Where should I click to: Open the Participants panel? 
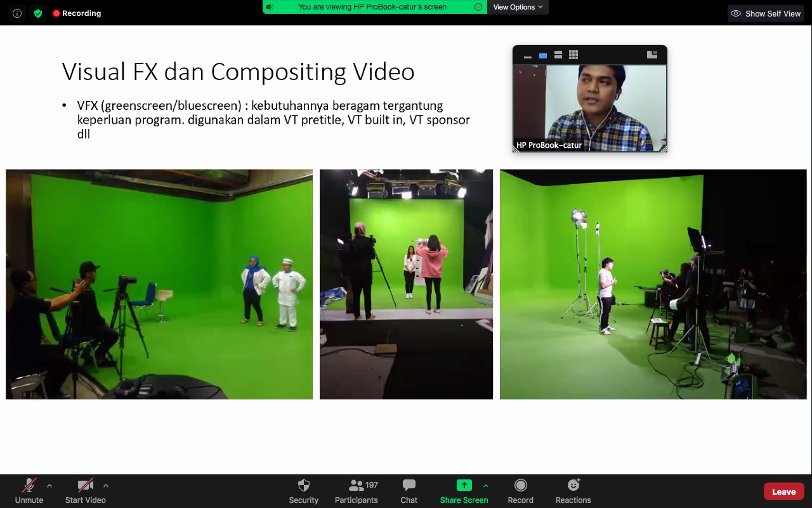357,491
